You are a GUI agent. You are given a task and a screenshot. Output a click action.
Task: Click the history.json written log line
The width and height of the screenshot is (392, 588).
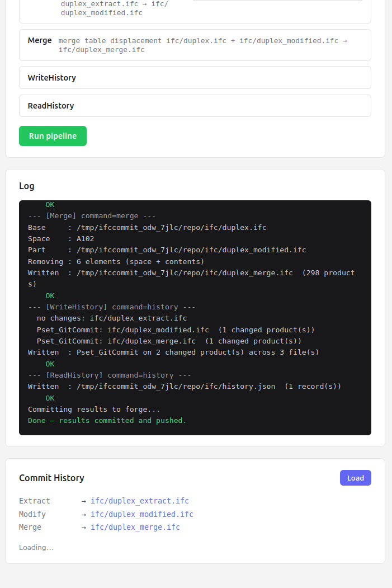coord(185,387)
